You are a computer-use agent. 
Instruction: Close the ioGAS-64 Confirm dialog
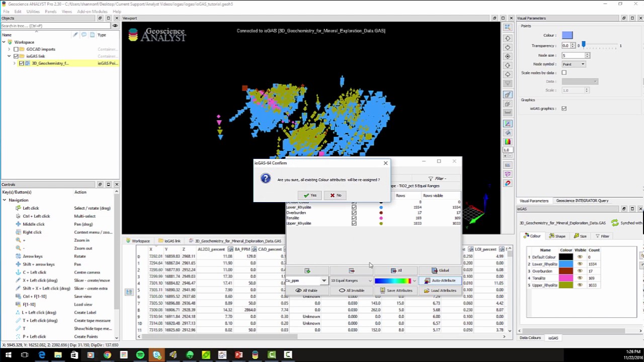click(385, 163)
